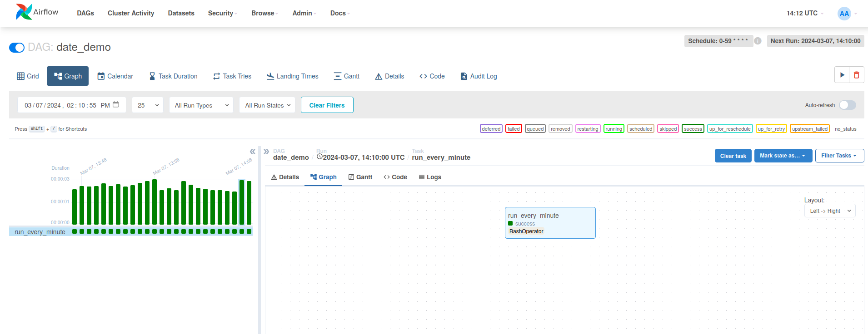Click the schedule info icon

758,41
